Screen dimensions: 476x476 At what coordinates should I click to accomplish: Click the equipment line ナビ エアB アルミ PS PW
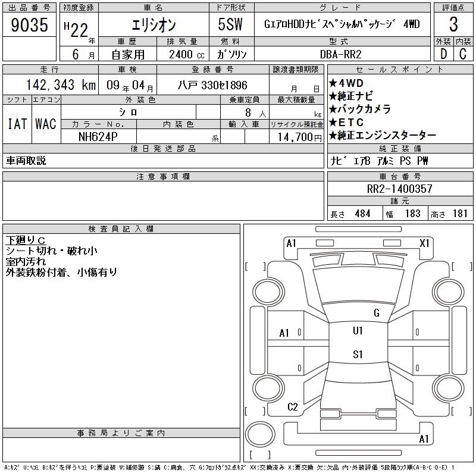379,161
